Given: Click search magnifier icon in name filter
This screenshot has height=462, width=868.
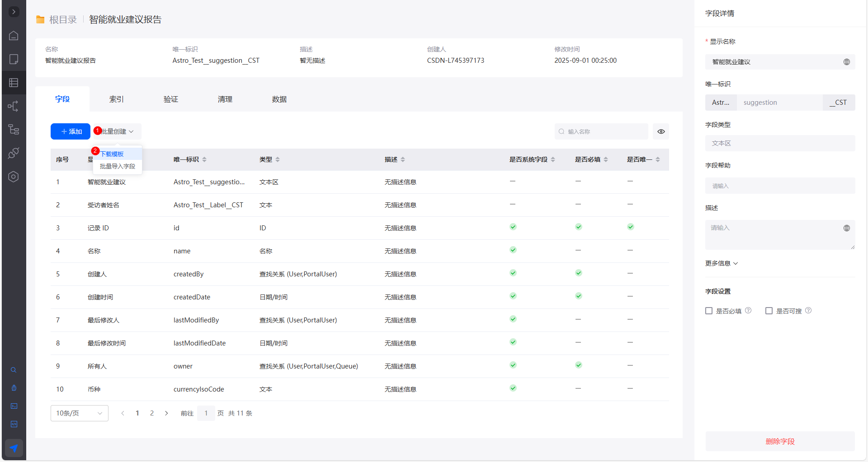Looking at the screenshot, I should [x=561, y=131].
